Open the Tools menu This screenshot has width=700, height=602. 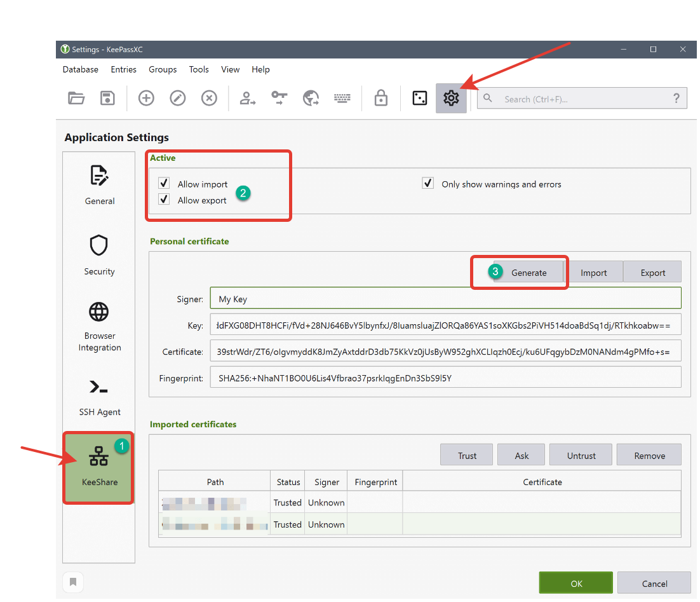(199, 69)
